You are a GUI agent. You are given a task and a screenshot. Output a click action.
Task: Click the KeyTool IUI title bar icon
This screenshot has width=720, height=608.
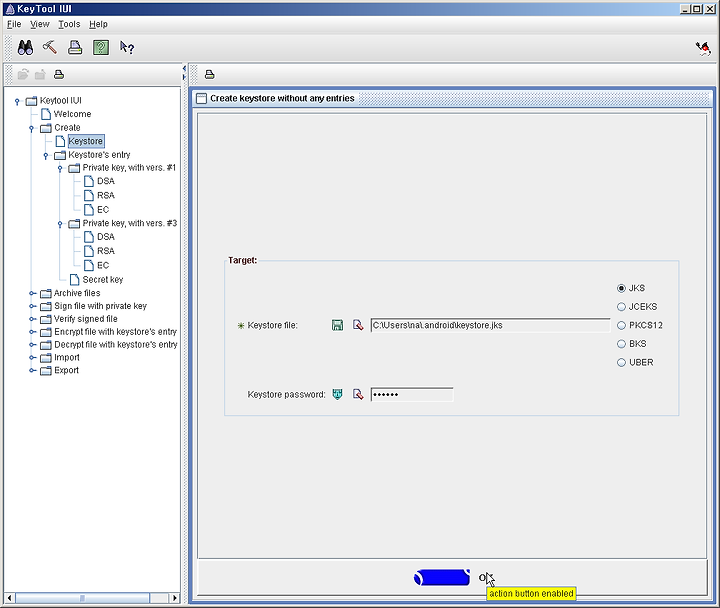click(10, 9)
